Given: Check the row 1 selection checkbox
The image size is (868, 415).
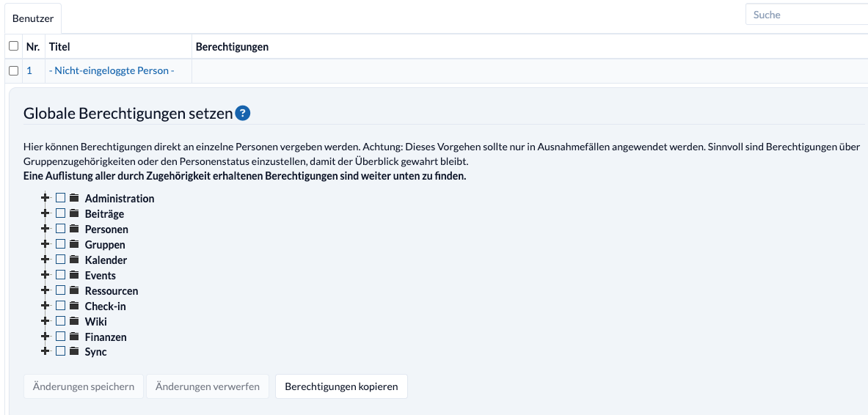Looking at the screenshot, I should click(x=13, y=71).
